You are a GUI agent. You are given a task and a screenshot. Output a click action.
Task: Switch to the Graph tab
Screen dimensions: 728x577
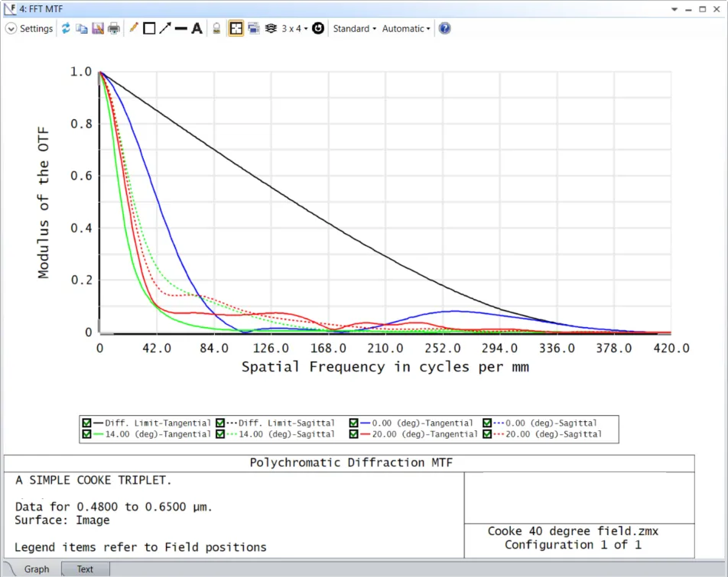(x=36, y=569)
